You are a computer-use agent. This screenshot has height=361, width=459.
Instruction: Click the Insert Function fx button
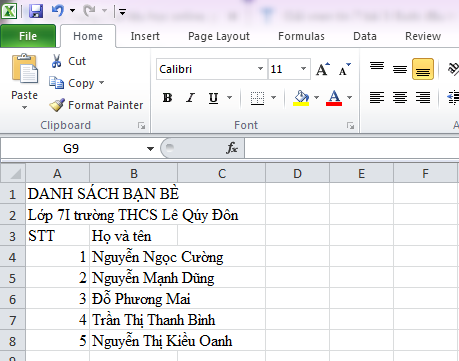[x=232, y=148]
